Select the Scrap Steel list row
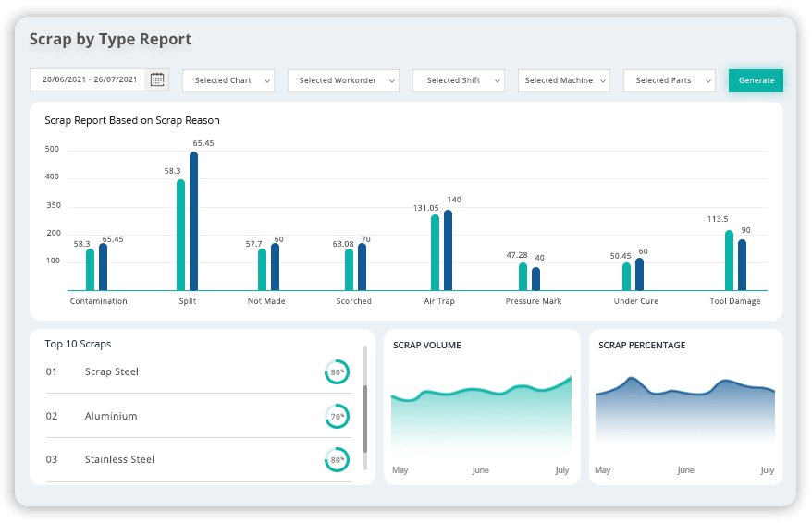Viewport: 812px width, 523px height. pos(185,372)
